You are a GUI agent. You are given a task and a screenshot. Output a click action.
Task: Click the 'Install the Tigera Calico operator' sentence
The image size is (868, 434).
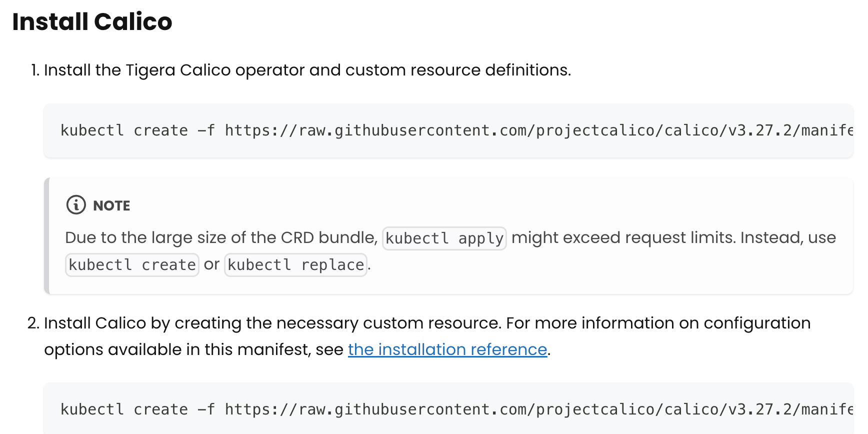click(307, 70)
